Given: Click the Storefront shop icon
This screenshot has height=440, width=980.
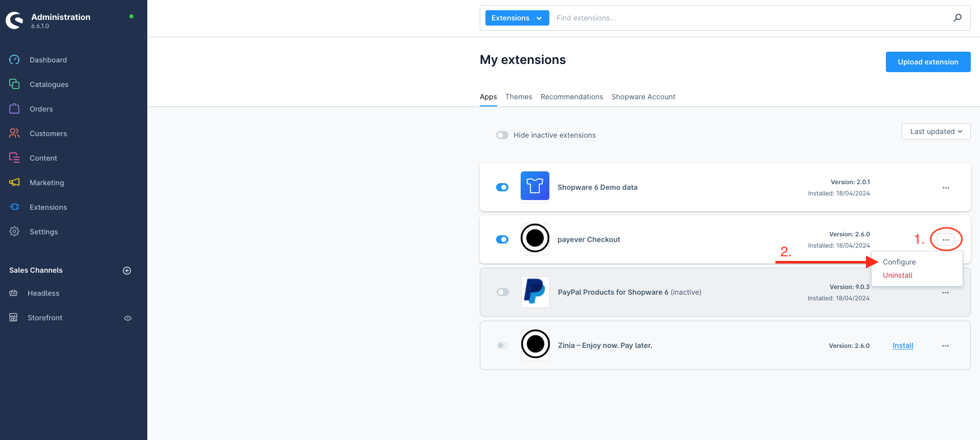Looking at the screenshot, I should (13, 318).
